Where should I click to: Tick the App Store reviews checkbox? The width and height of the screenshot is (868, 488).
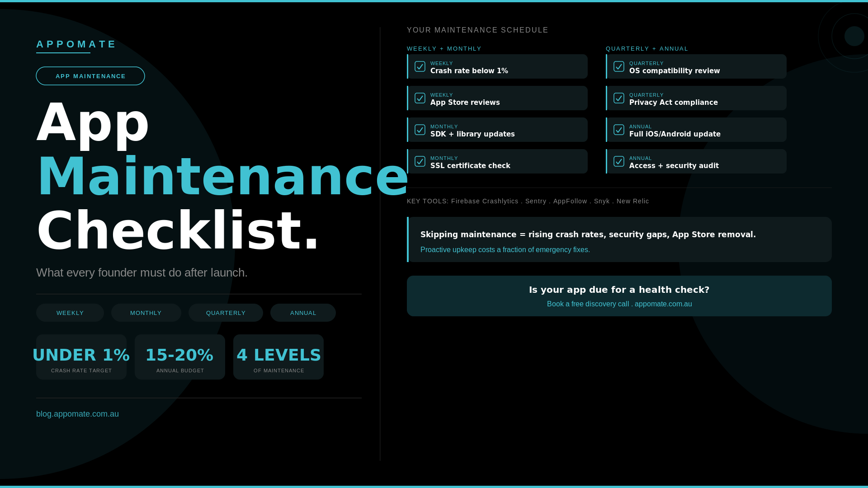point(420,98)
